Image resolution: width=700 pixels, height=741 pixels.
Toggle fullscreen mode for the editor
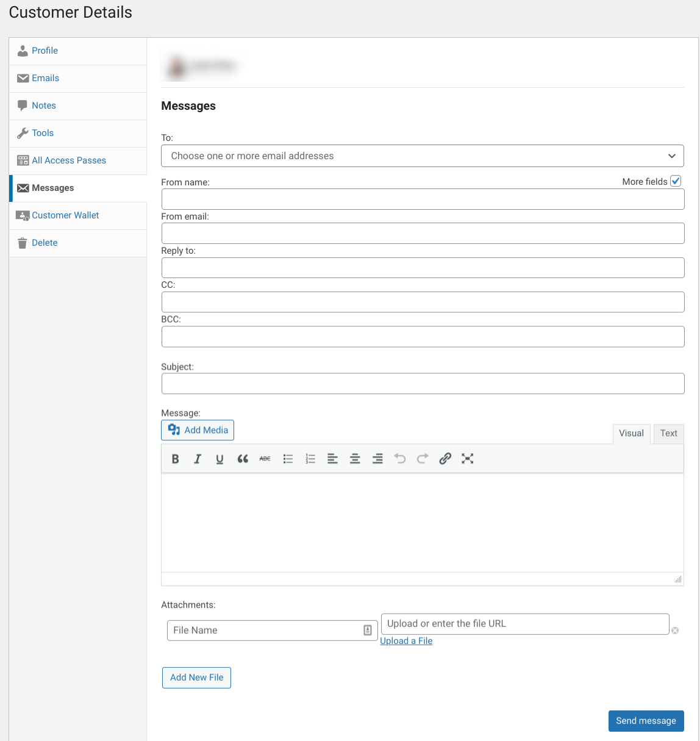pos(467,459)
